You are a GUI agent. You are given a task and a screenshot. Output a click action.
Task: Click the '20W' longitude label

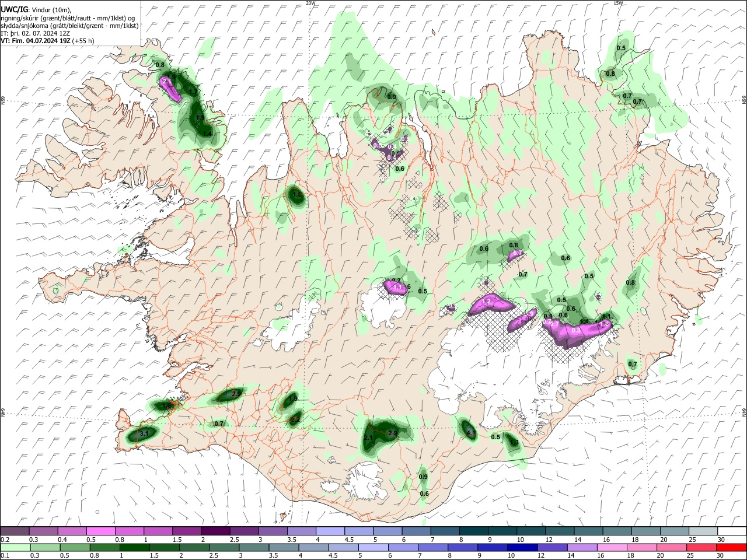pyautogui.click(x=310, y=3)
